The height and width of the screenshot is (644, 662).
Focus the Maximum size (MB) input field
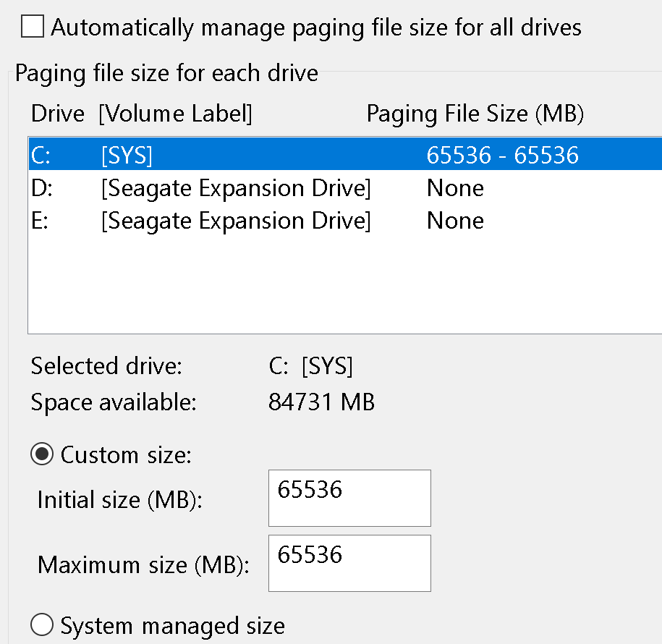[x=349, y=563]
